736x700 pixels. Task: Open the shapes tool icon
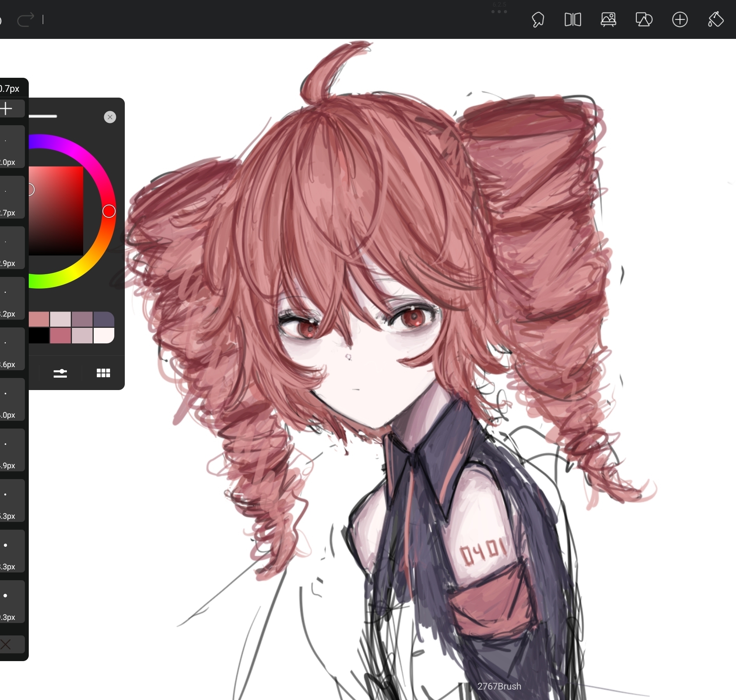click(644, 19)
